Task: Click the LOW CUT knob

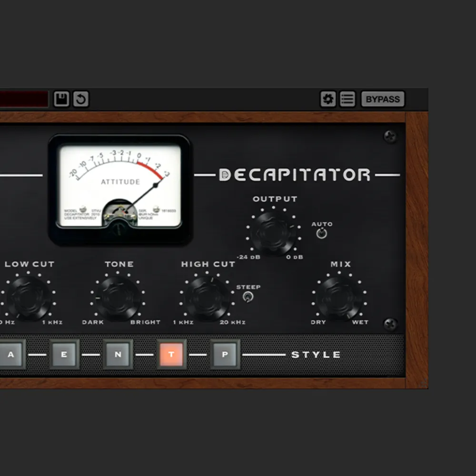Action: point(30,298)
